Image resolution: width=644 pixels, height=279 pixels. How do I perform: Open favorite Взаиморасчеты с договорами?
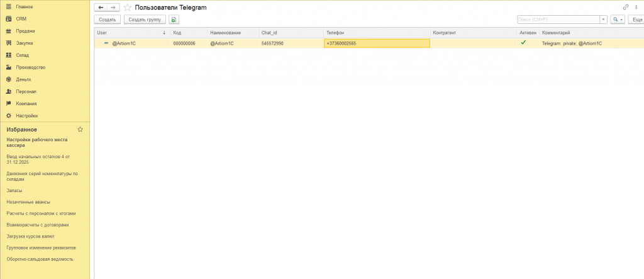pyautogui.click(x=37, y=225)
